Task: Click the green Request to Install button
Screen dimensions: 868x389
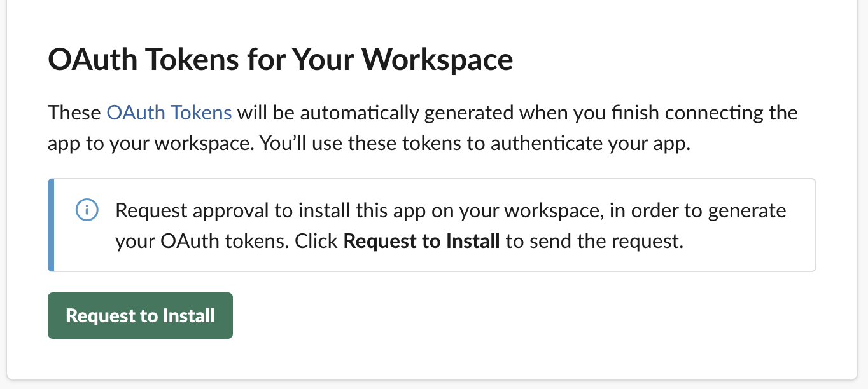Action: point(140,315)
